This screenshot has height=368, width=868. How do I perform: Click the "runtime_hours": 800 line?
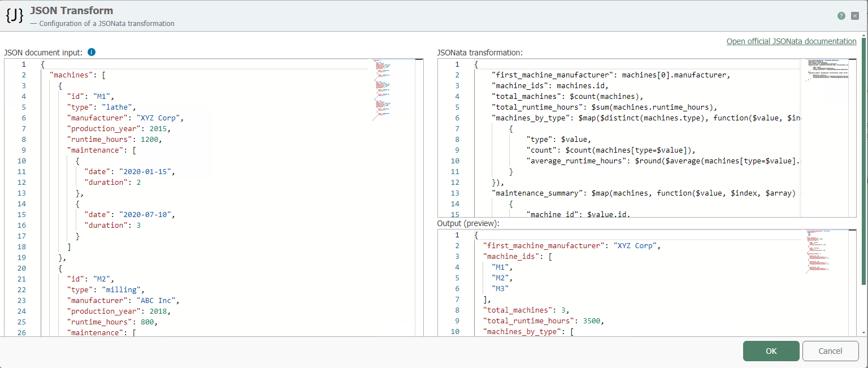112,322
